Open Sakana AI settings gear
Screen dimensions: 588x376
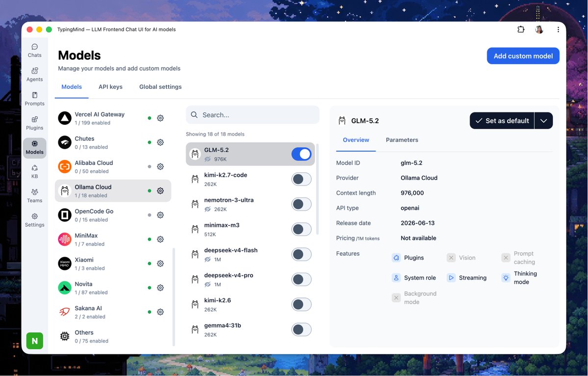click(x=160, y=312)
